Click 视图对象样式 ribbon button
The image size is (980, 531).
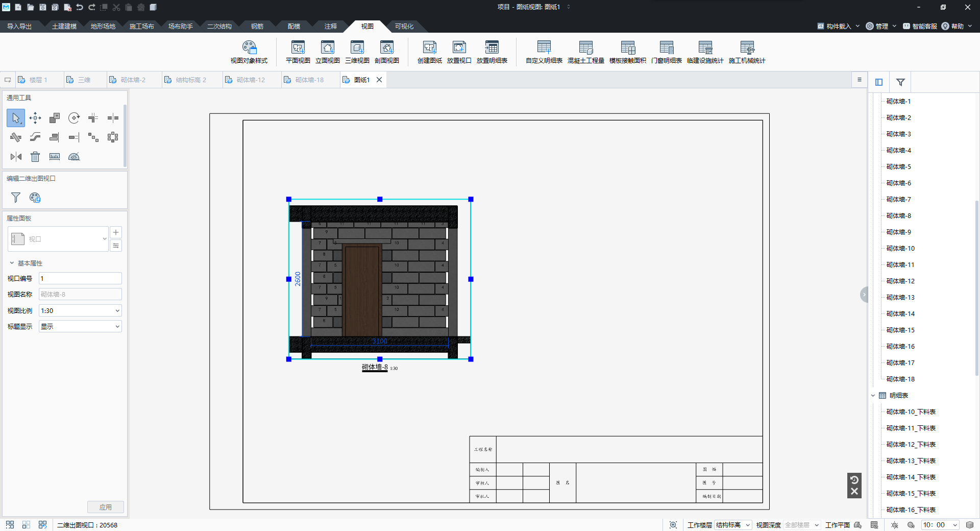point(249,52)
